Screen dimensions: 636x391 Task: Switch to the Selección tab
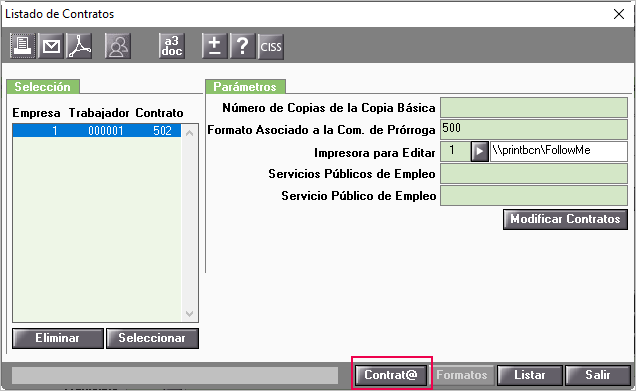(43, 87)
